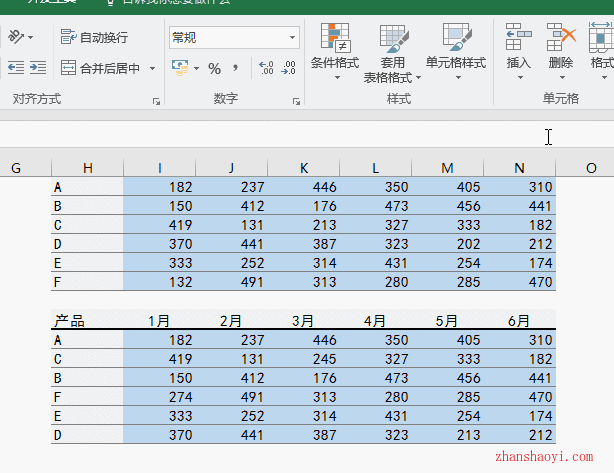Click the Insert (插入) cells icon

pos(518,37)
